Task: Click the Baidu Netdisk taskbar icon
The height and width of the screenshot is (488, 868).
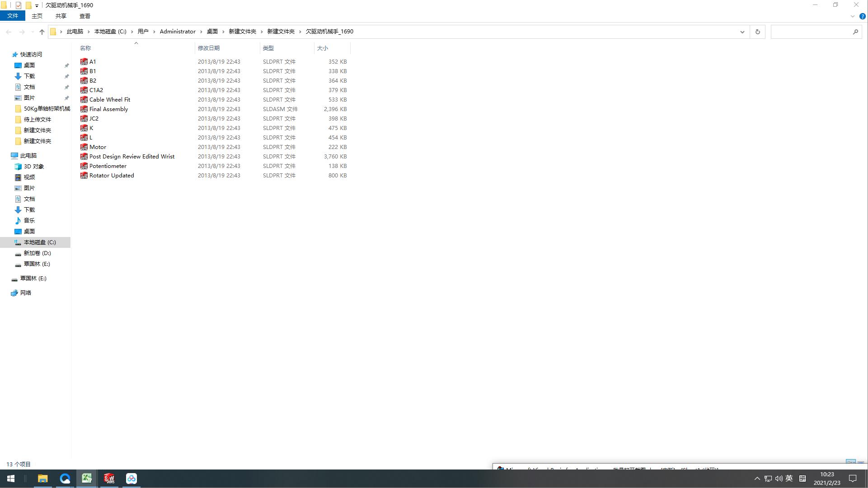Action: [x=131, y=479]
